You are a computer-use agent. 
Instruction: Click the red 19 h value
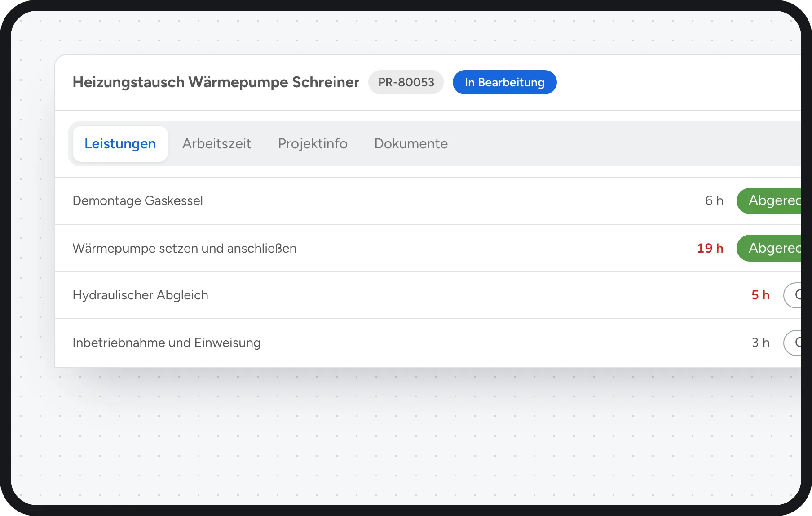coord(710,248)
